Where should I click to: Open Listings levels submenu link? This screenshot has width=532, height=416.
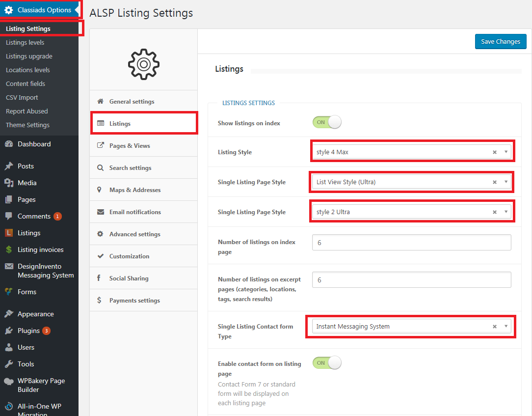(x=25, y=42)
